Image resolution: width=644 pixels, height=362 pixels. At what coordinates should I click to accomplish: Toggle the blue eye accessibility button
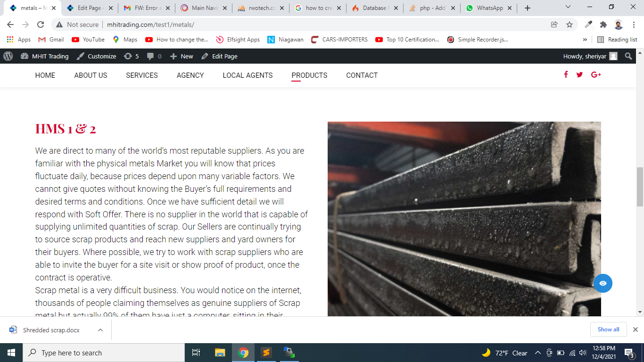(603, 283)
